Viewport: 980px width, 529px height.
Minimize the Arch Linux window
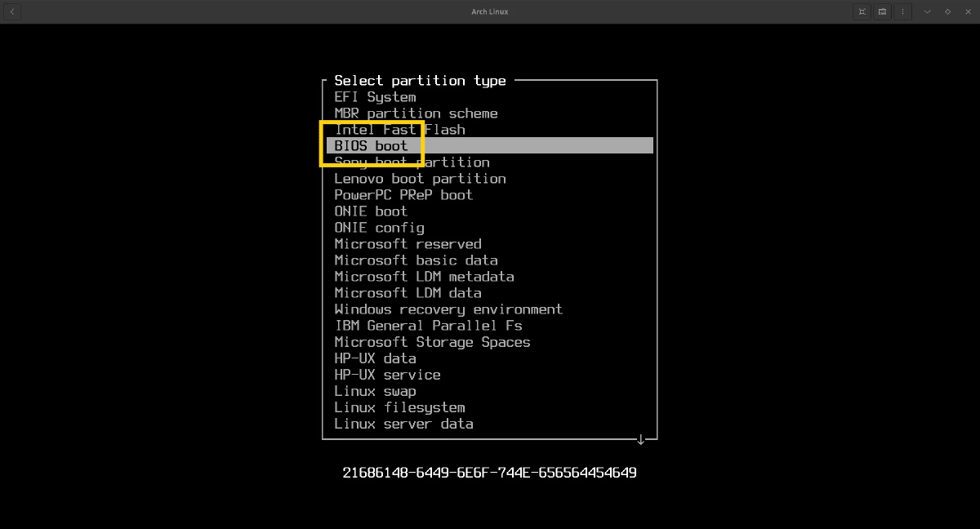[x=927, y=11]
